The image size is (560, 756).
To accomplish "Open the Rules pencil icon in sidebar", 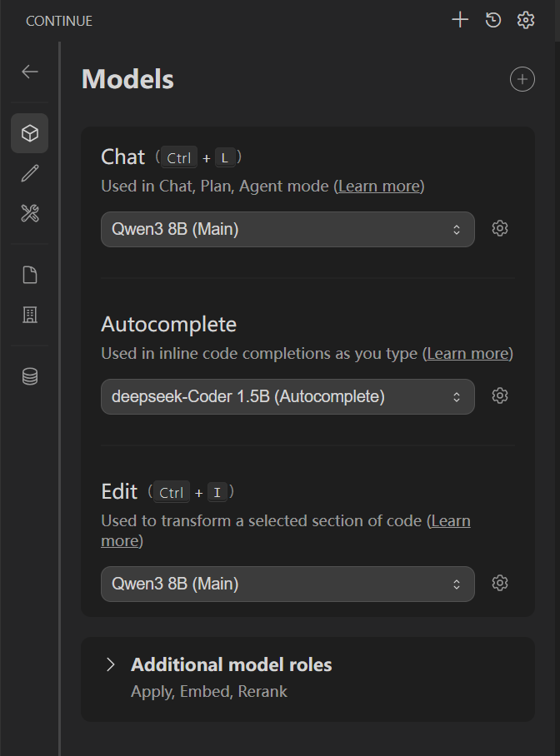I will (x=29, y=173).
